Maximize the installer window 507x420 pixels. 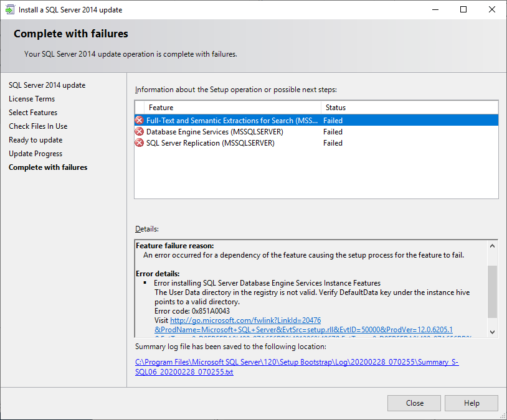point(463,10)
